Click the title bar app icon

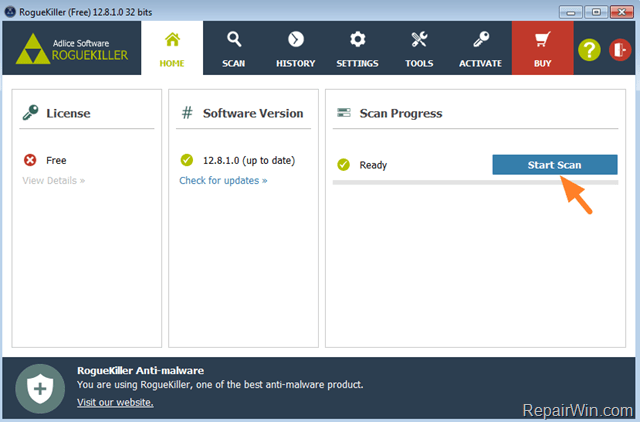[10, 11]
